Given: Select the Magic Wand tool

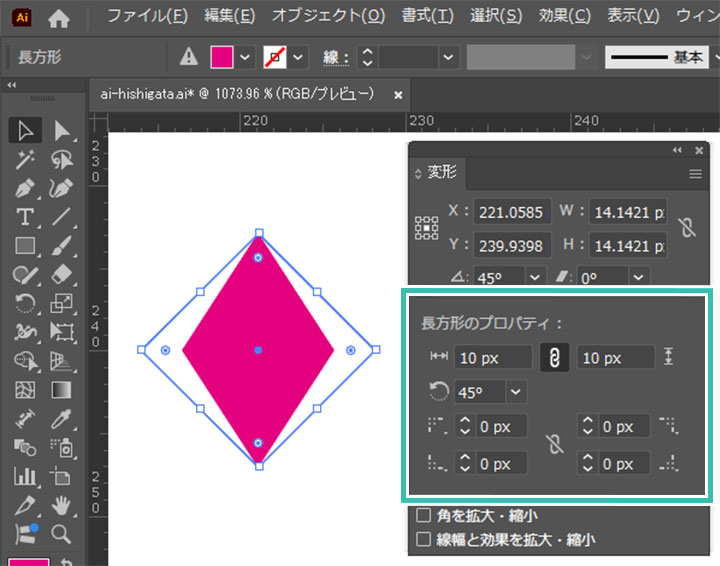Looking at the screenshot, I should 25,159.
